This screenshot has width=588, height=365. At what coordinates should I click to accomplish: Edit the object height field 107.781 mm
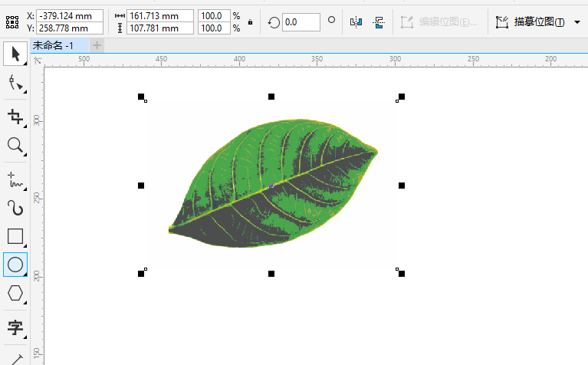pyautogui.click(x=160, y=28)
